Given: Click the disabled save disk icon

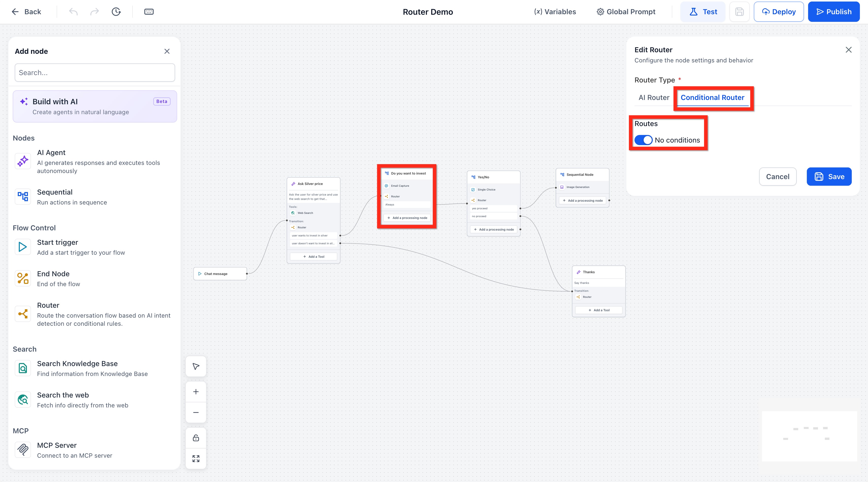Looking at the screenshot, I should [739, 12].
